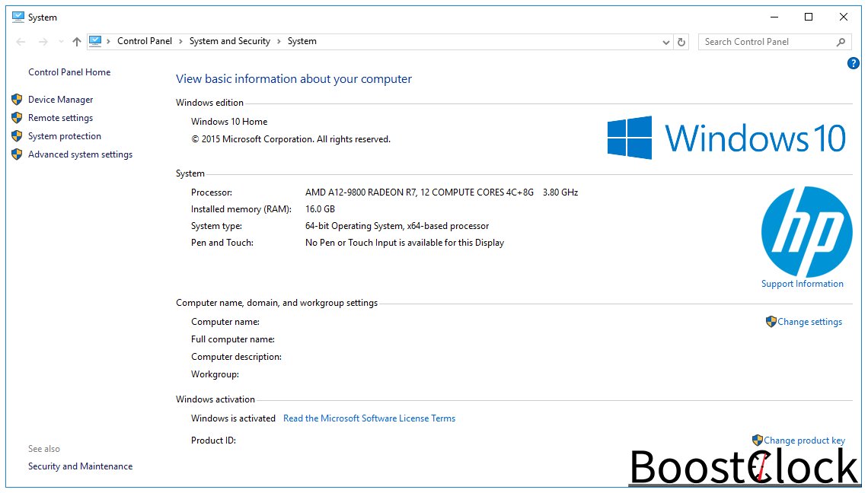The width and height of the screenshot is (868, 493).
Task: Expand chevron after System and Security breadcrumb
Action: tap(279, 42)
